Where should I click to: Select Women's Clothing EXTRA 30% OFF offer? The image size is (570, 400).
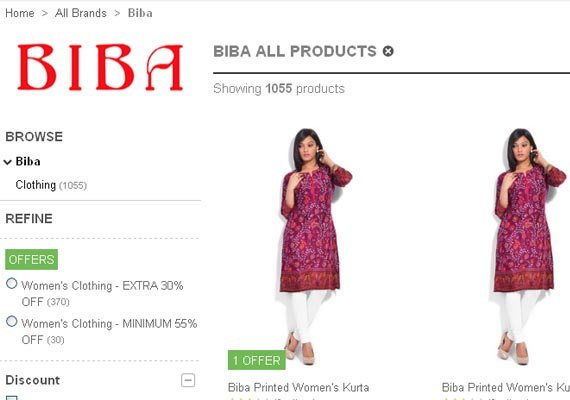coord(12,283)
